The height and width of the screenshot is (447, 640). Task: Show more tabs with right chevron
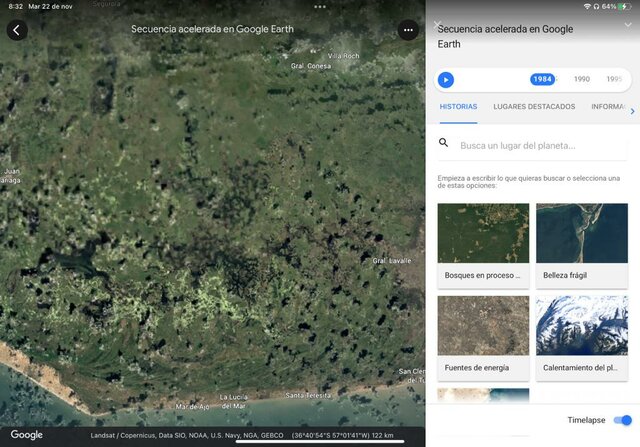(632, 111)
